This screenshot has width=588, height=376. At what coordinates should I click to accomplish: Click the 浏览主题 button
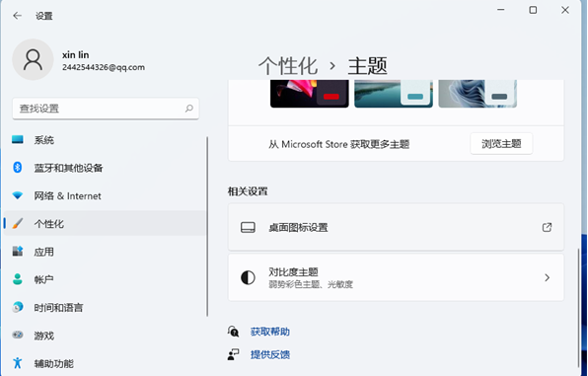[501, 144]
